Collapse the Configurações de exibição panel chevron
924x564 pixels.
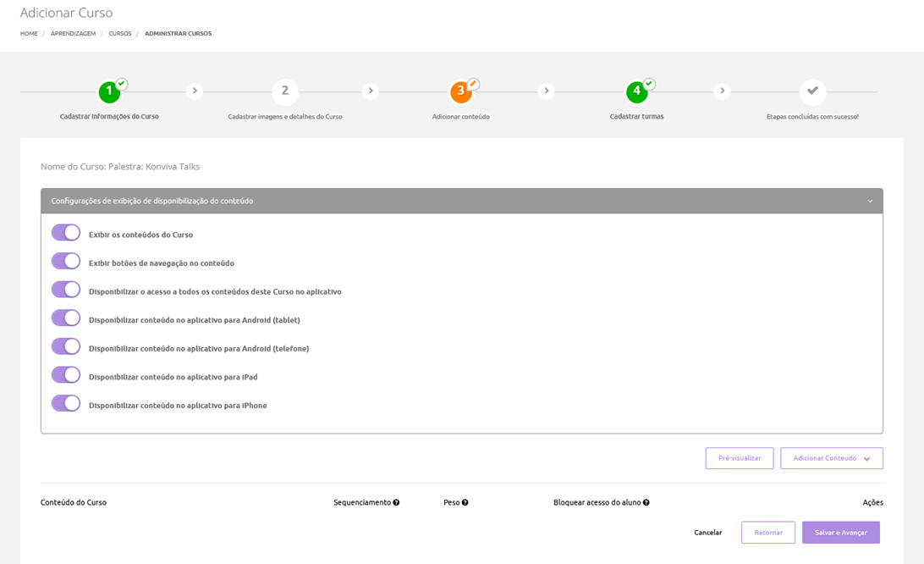(x=870, y=202)
